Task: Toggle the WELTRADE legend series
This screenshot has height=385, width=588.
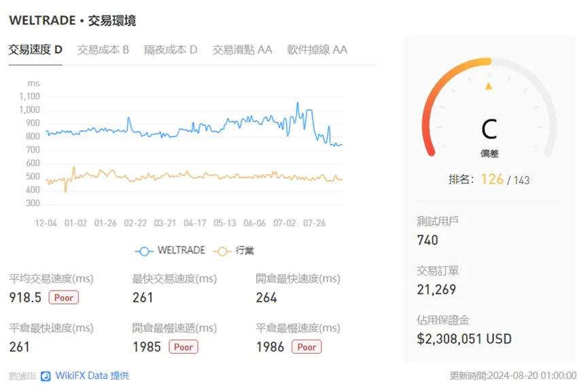Action: click(170, 251)
